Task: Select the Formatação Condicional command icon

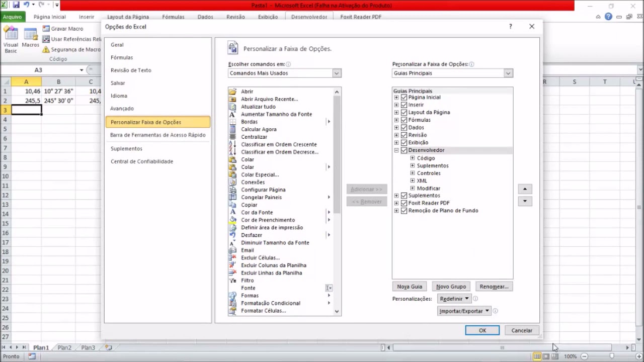Action: tap(232, 303)
